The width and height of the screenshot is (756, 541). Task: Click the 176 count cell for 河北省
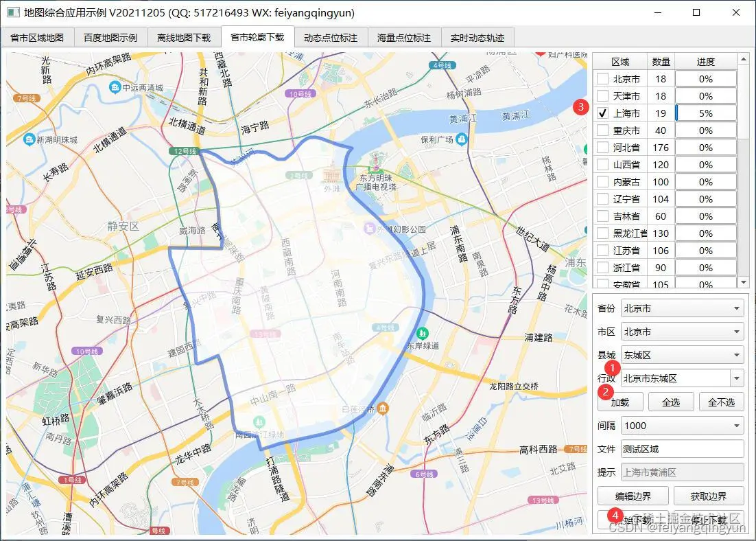pyautogui.click(x=661, y=147)
